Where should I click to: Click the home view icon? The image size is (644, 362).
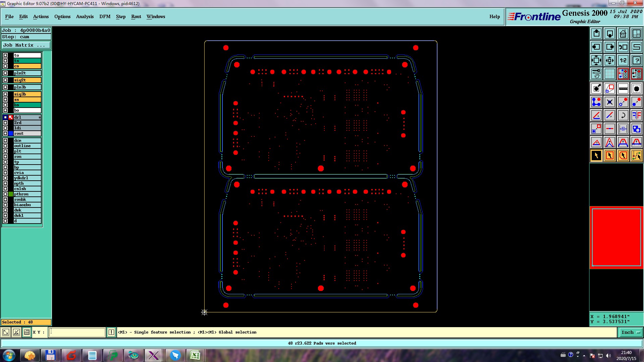point(623,34)
